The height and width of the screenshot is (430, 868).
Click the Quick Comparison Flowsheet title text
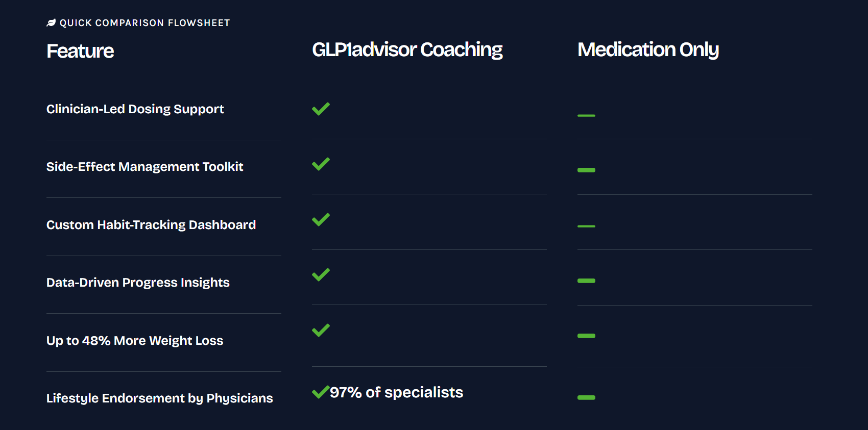pyautogui.click(x=145, y=23)
